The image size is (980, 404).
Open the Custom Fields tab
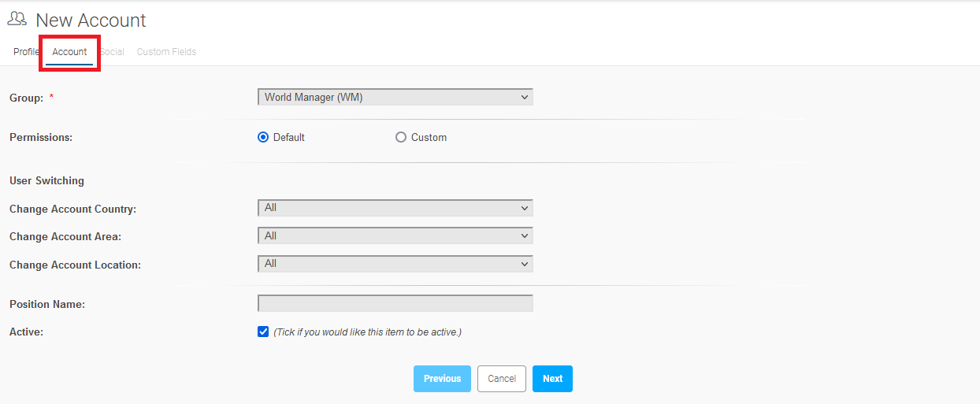coord(166,52)
